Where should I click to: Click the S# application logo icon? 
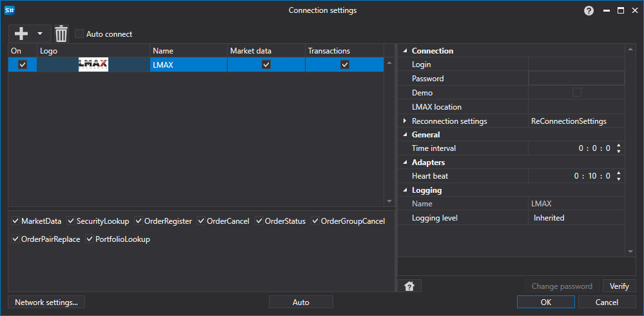(10, 11)
